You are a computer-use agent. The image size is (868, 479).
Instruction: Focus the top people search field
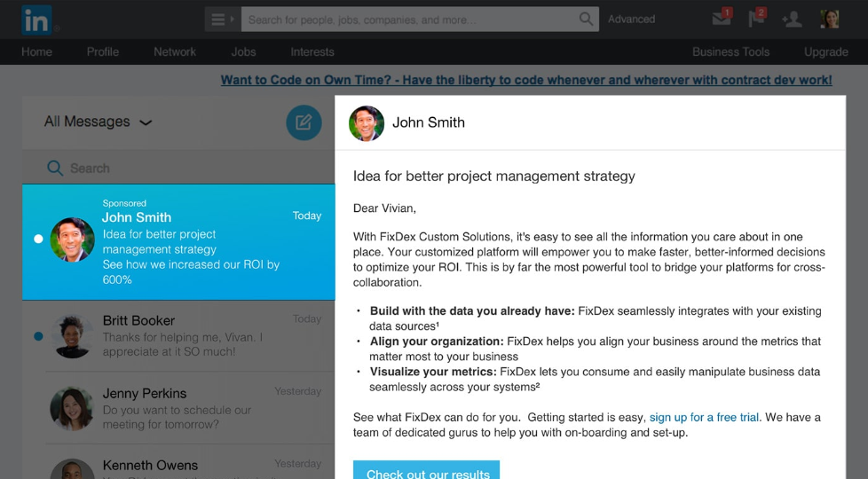[x=420, y=20]
